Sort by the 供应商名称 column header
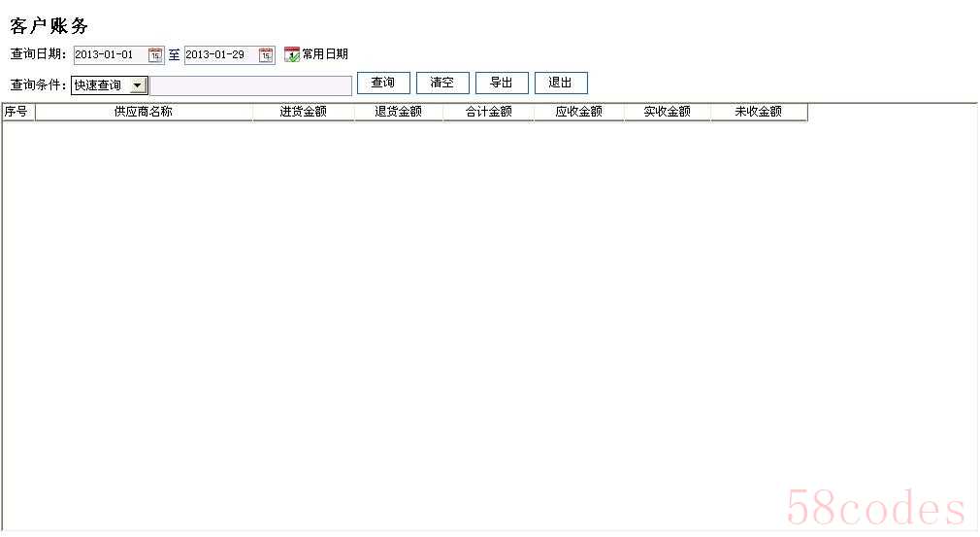The image size is (980, 537). [144, 112]
